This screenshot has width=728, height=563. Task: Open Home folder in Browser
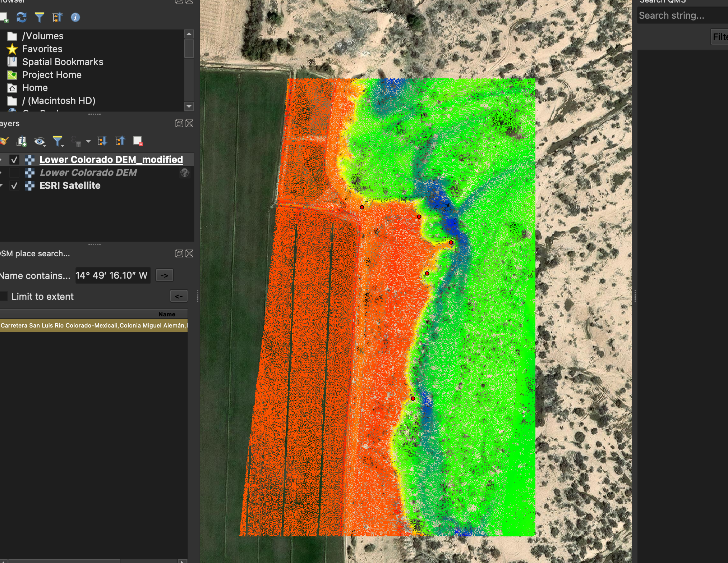35,88
